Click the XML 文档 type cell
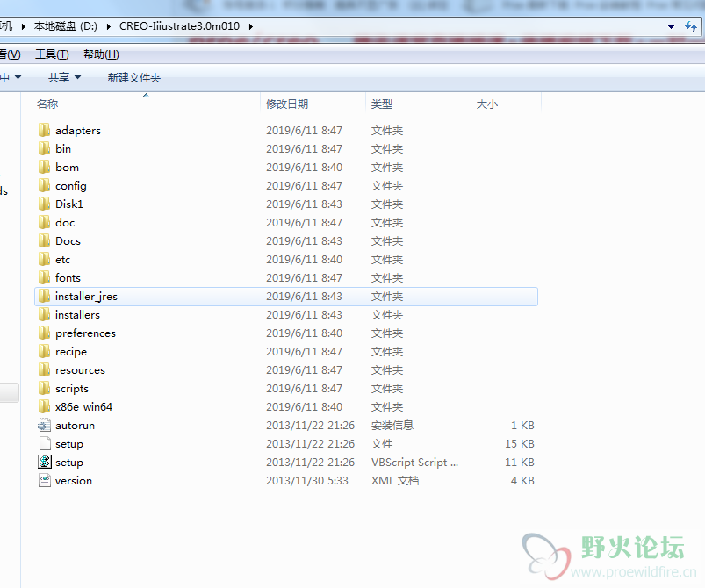Screen dimensions: 705x588 (x=395, y=481)
